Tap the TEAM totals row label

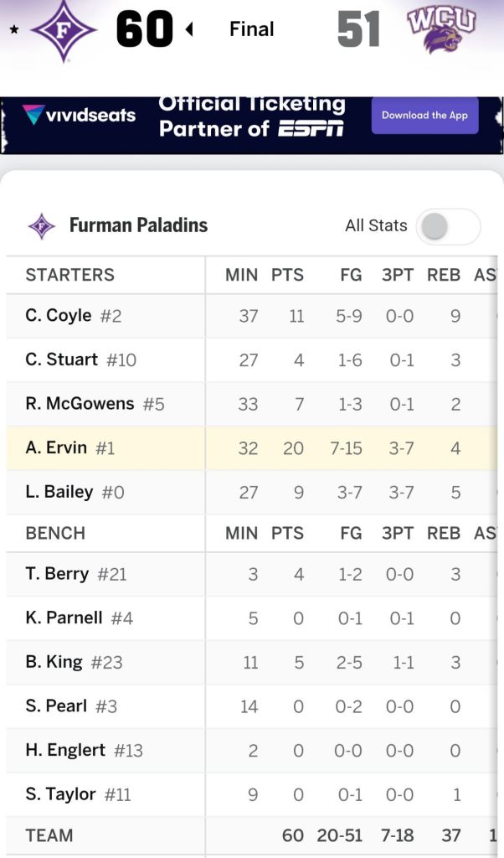pyautogui.click(x=49, y=835)
